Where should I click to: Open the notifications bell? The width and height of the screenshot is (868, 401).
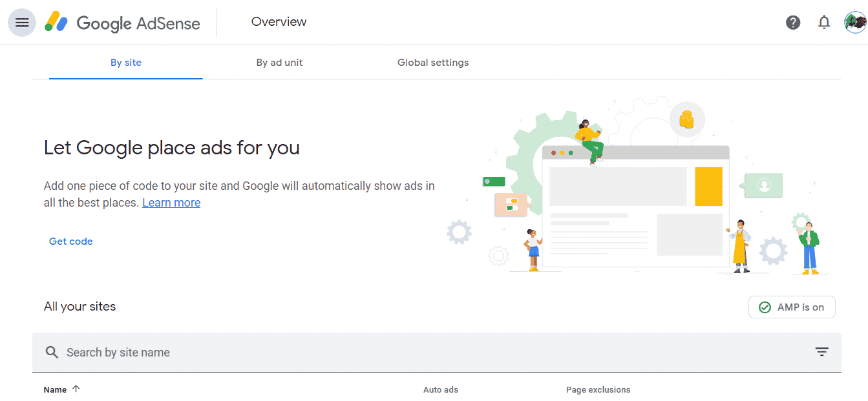[824, 22]
